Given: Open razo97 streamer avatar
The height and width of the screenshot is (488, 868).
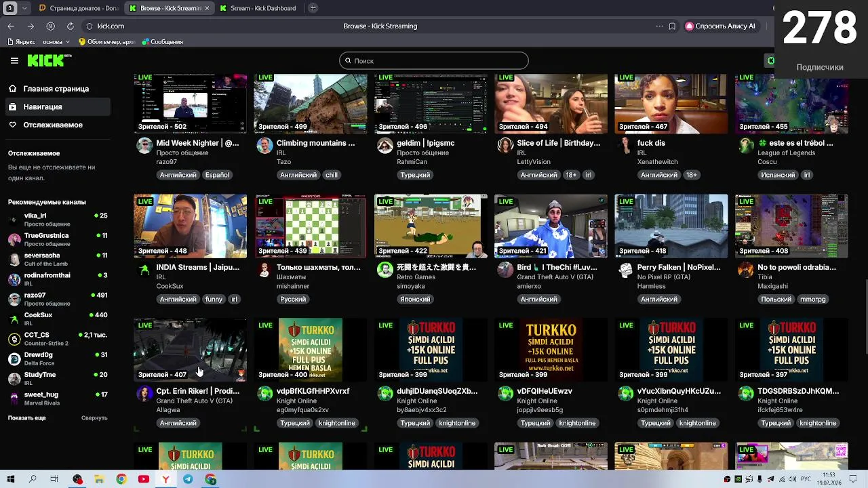Looking at the screenshot, I should (144, 146).
